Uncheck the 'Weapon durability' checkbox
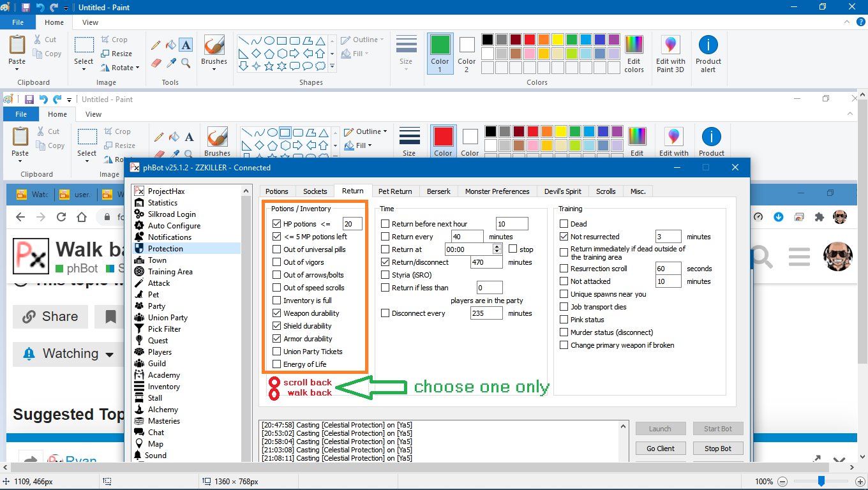 (276, 313)
